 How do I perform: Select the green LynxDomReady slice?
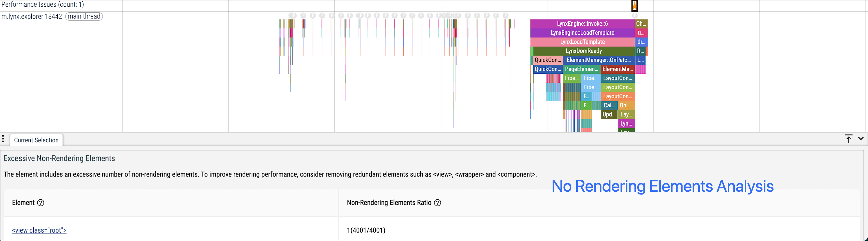click(x=584, y=51)
